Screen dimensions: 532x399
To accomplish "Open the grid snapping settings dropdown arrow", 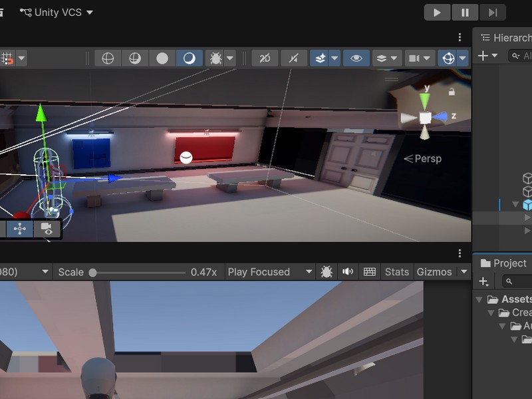I will click(x=21, y=59).
